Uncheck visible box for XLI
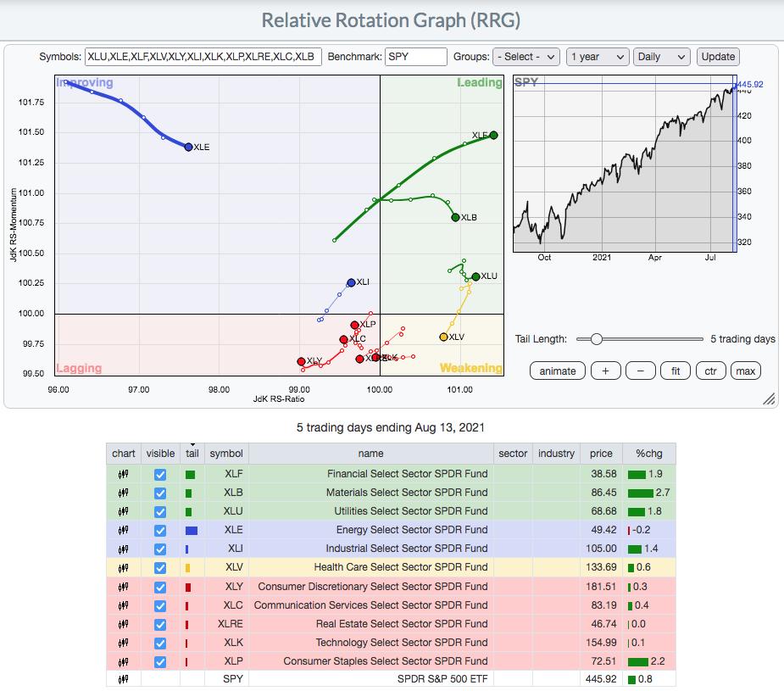784x691 pixels. pyautogui.click(x=160, y=549)
